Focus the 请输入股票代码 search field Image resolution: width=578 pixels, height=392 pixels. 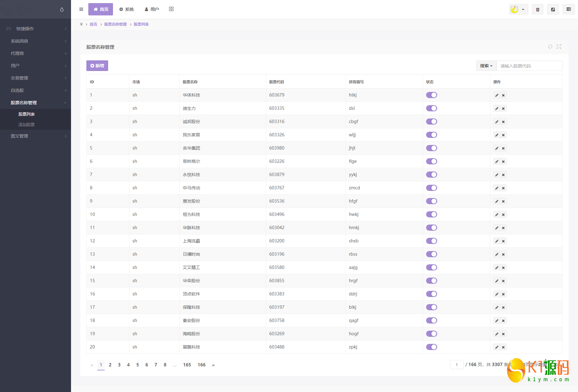[x=529, y=66]
